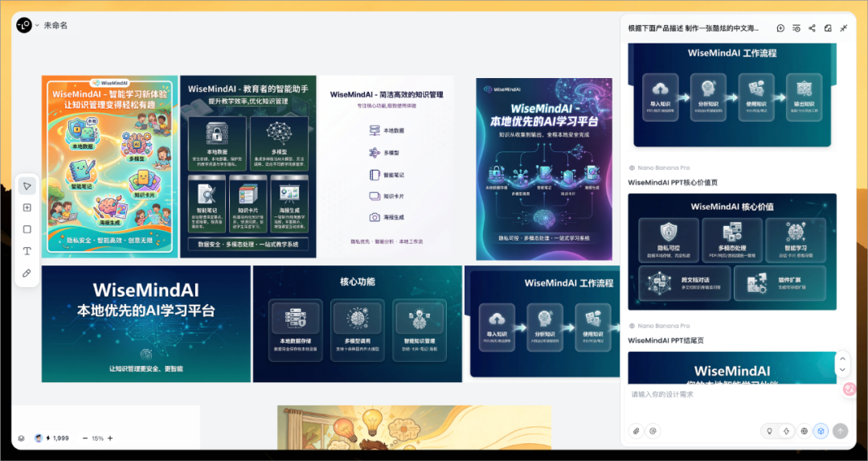Select the pencil drawing tool
Viewport: 868px width, 461px height.
click(x=27, y=274)
